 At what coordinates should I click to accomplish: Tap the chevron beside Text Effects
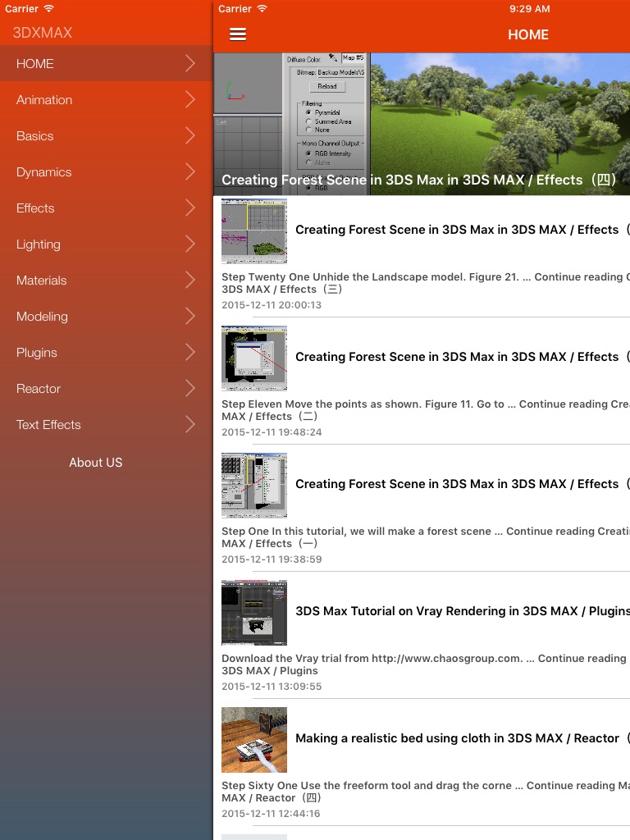pyautogui.click(x=190, y=425)
